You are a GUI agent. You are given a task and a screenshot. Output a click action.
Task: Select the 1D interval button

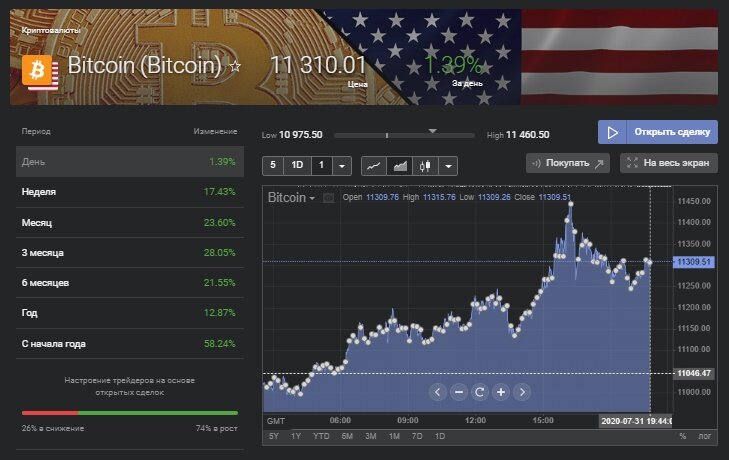coord(297,165)
